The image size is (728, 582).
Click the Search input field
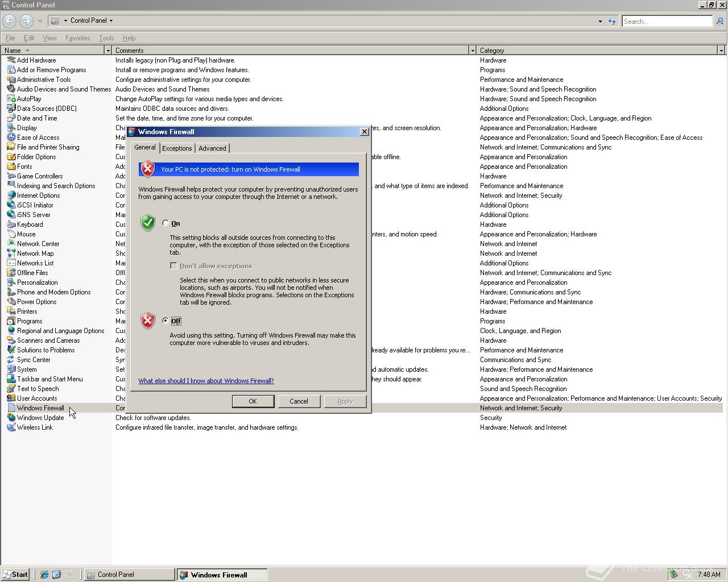(x=667, y=22)
